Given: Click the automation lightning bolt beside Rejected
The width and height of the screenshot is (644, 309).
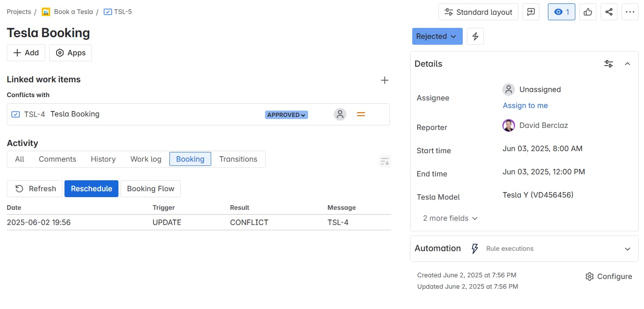Looking at the screenshot, I should [475, 36].
